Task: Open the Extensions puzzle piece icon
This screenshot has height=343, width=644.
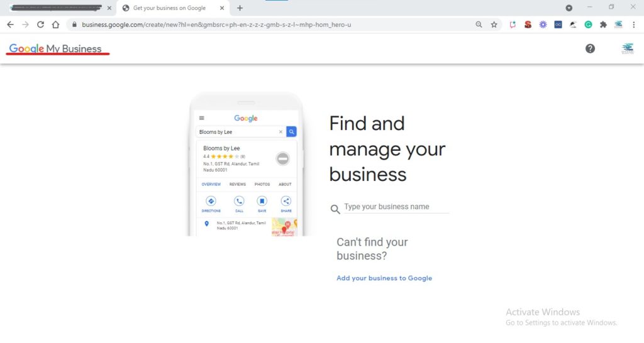Action: (603, 24)
